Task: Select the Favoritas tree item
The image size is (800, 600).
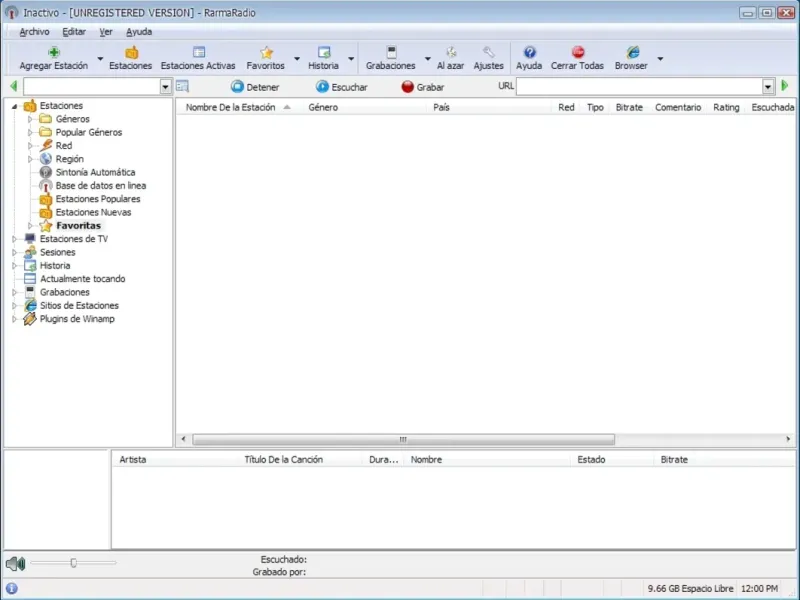Action: point(79,226)
